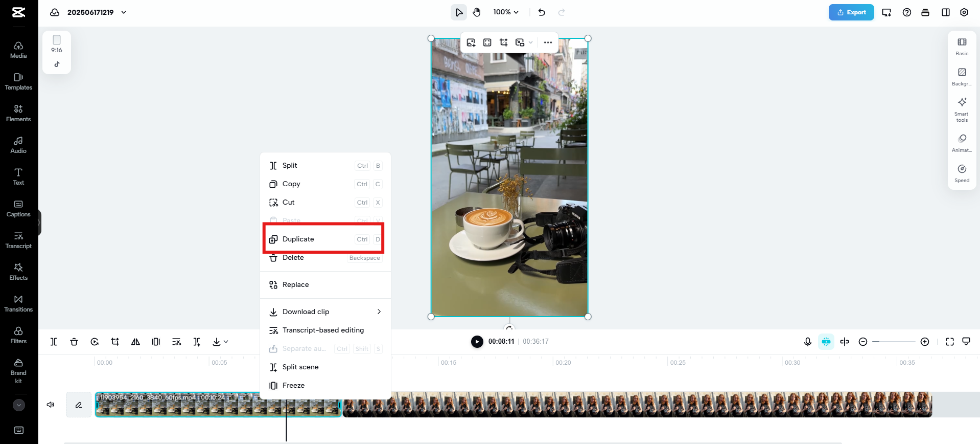
Task: Open the Effects panel
Action: click(18, 272)
